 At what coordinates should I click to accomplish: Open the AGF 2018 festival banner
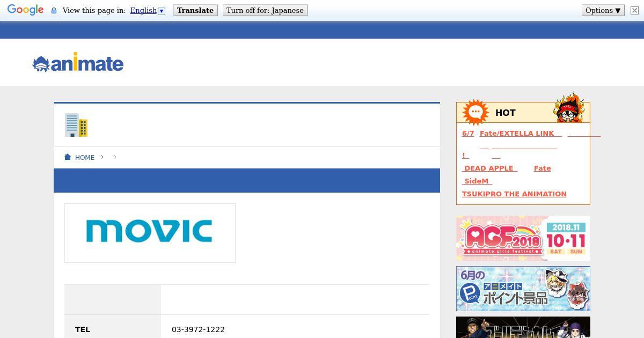pyautogui.click(x=523, y=238)
